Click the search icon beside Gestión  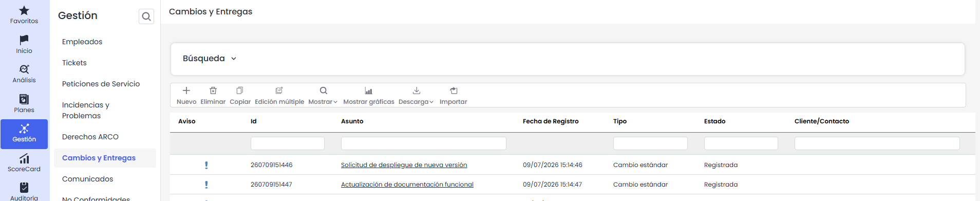[x=146, y=16]
